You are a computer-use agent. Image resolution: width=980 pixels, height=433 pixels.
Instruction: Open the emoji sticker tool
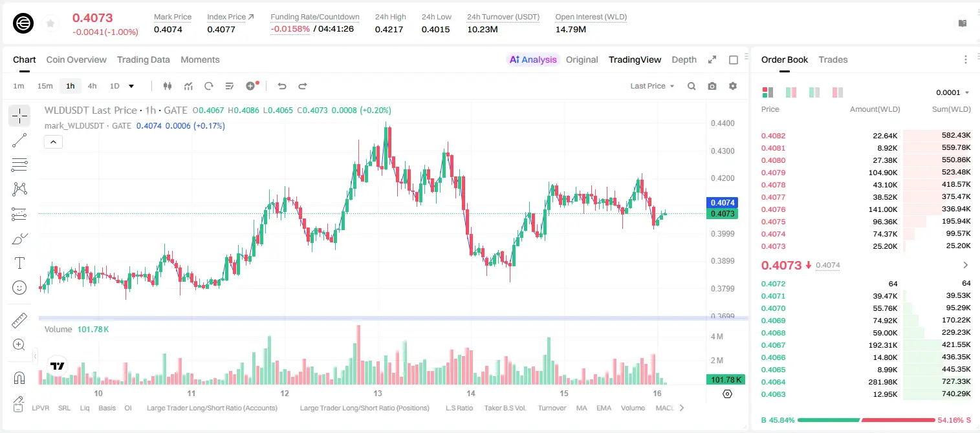click(x=19, y=288)
